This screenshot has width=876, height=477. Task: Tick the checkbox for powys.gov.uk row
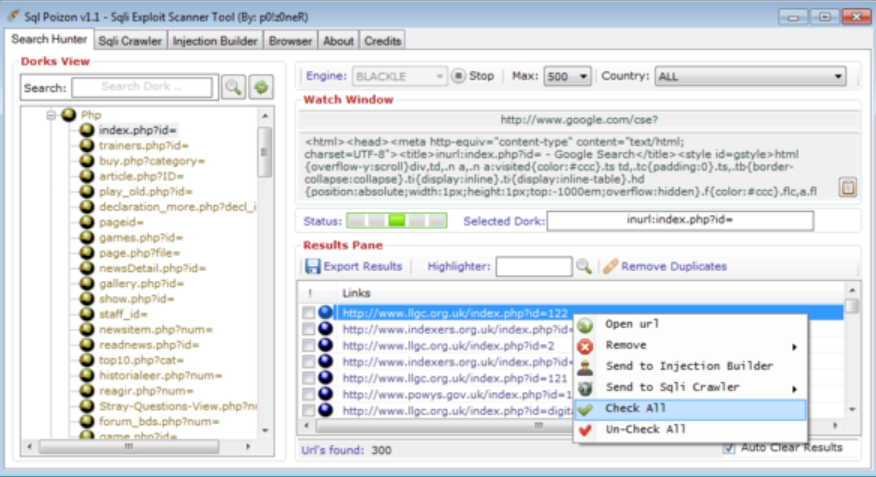point(308,394)
